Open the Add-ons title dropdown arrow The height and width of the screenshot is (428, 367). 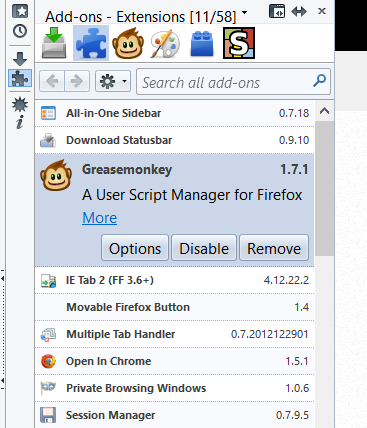[245, 13]
